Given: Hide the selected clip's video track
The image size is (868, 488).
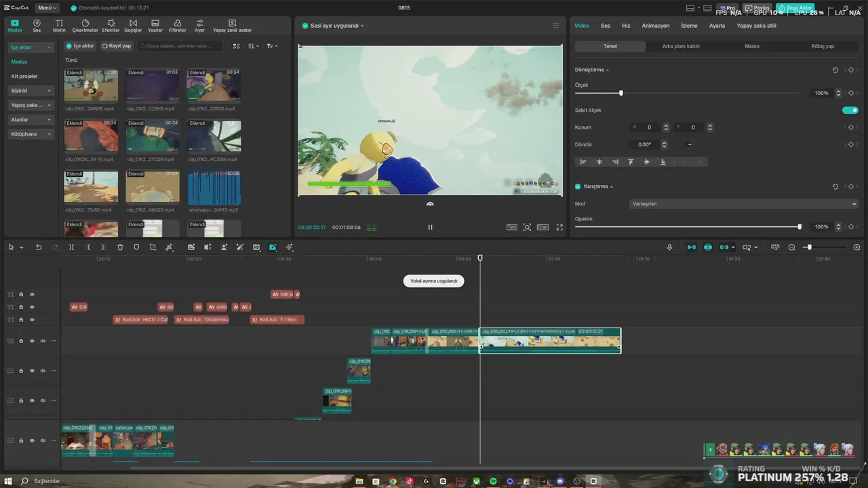Looking at the screenshot, I should (x=32, y=341).
